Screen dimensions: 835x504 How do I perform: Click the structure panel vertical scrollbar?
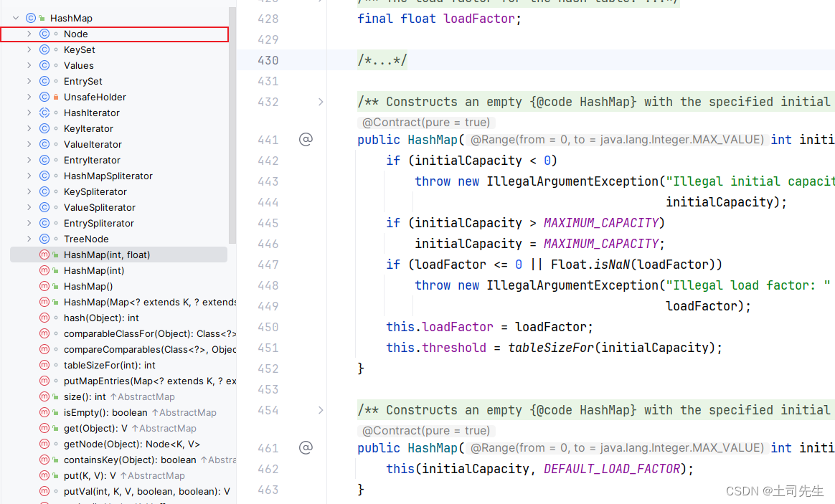(x=232, y=125)
